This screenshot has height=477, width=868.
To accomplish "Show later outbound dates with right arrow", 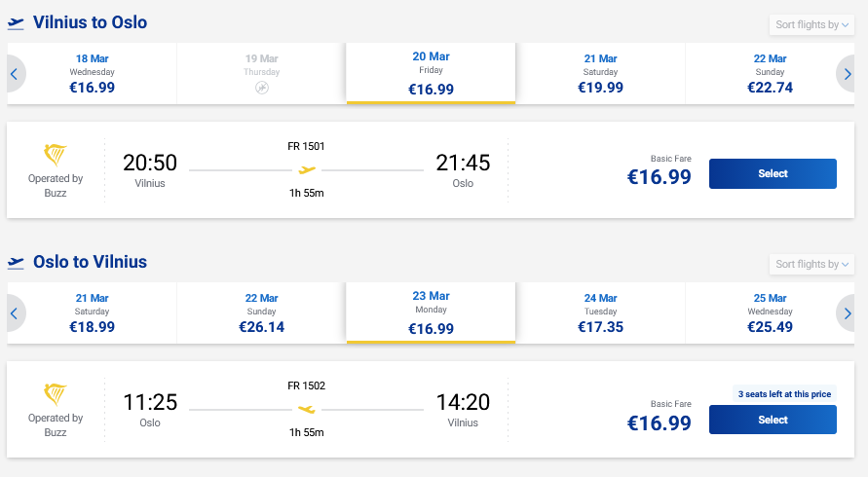I will click(x=847, y=73).
